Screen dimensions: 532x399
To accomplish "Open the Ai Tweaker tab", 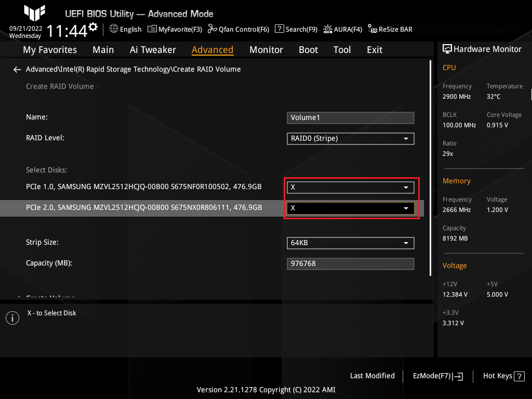I will (x=153, y=50).
